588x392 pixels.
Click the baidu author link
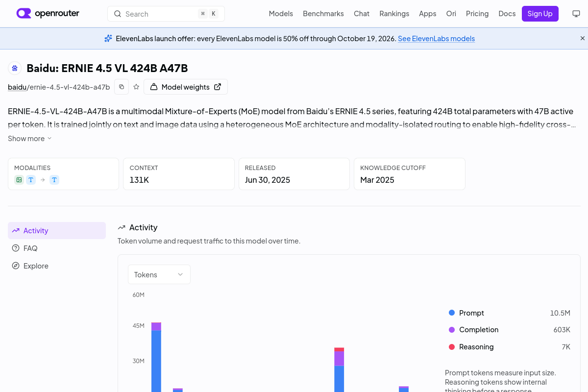(x=17, y=87)
